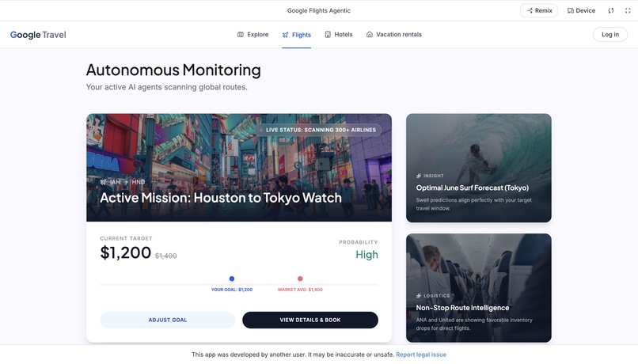
Task: Click the red Market Avg slider marker
Action: [x=300, y=279]
